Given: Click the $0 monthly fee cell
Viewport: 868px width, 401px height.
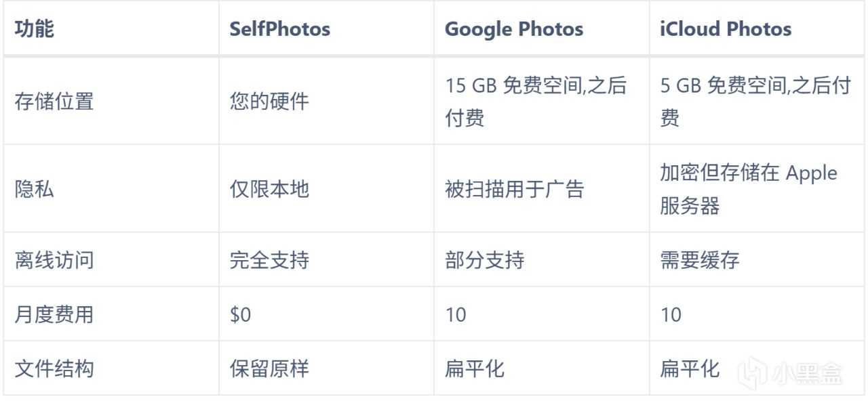Looking at the screenshot, I should (240, 314).
